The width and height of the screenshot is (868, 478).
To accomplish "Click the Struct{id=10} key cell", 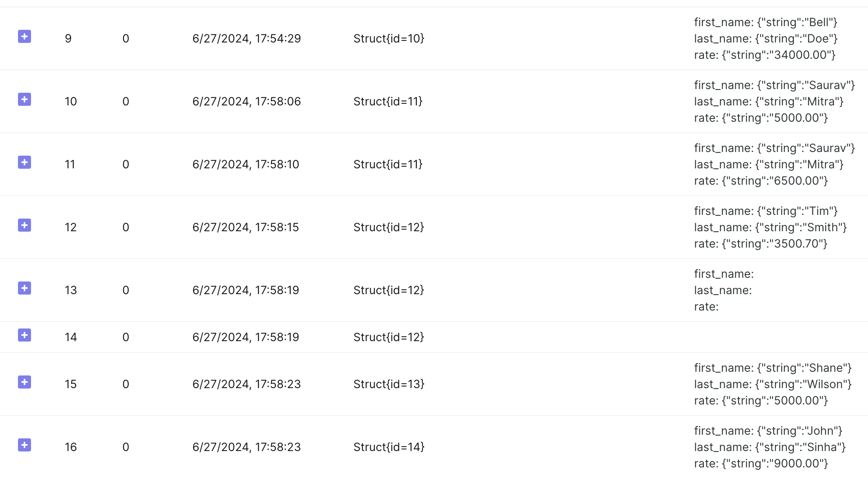I will coord(389,38).
